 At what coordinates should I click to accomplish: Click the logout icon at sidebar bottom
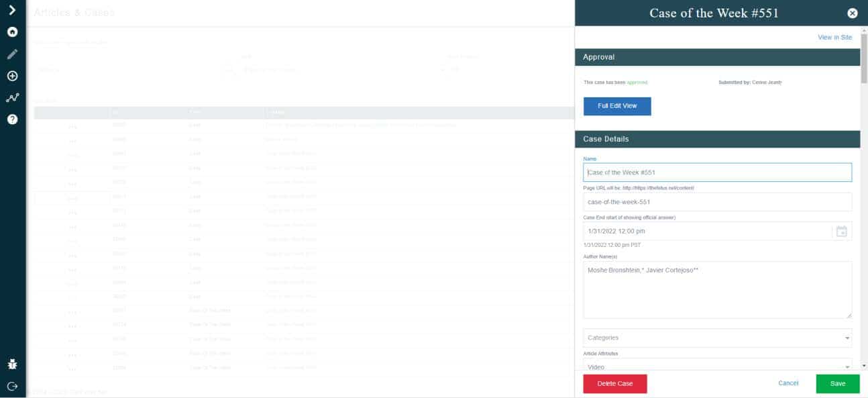(12, 387)
